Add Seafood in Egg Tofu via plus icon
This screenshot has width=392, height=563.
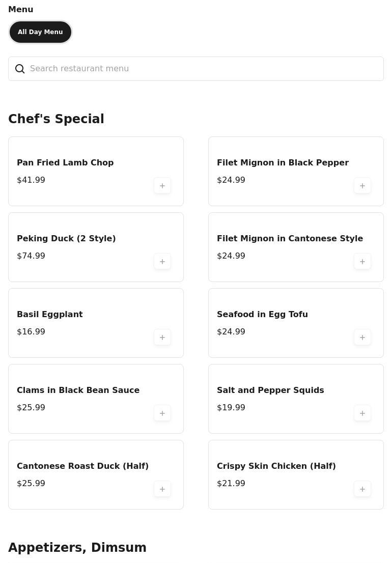(362, 337)
